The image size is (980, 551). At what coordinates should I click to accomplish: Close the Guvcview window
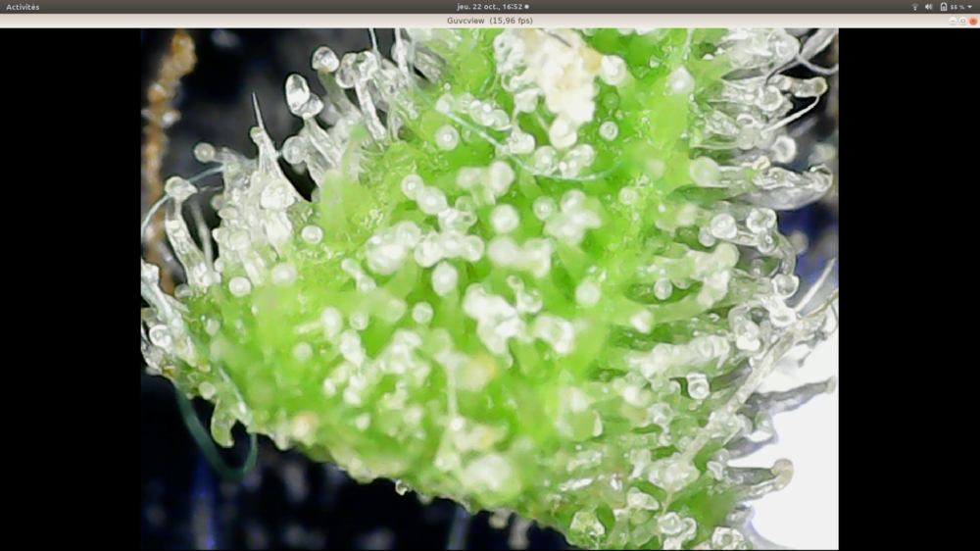pyautogui.click(x=973, y=22)
